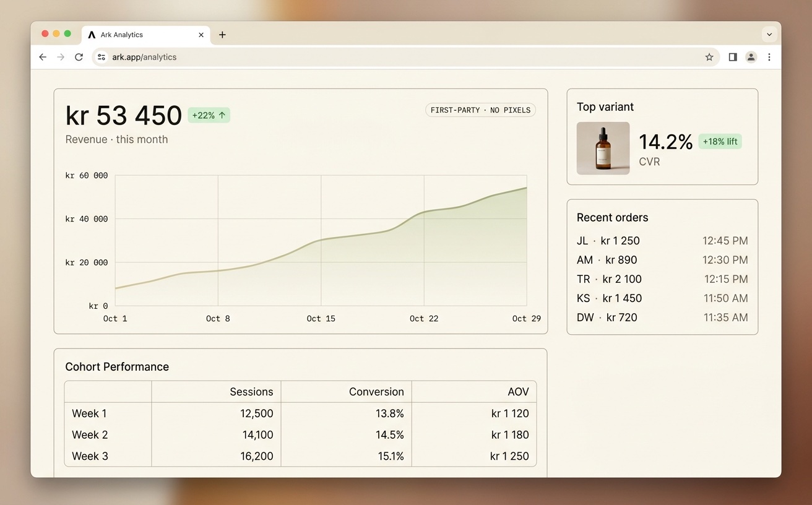Open site information icon in address bar
The height and width of the screenshot is (505, 812).
point(101,57)
